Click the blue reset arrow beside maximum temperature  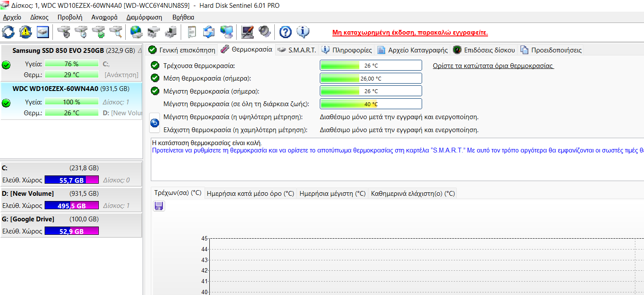155,123
